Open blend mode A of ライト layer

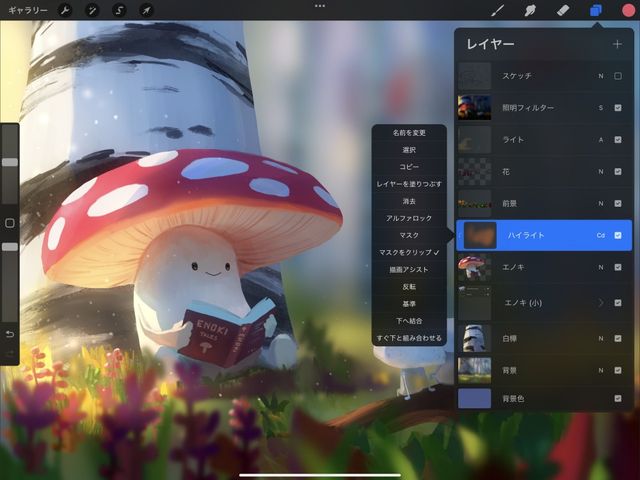coord(601,140)
